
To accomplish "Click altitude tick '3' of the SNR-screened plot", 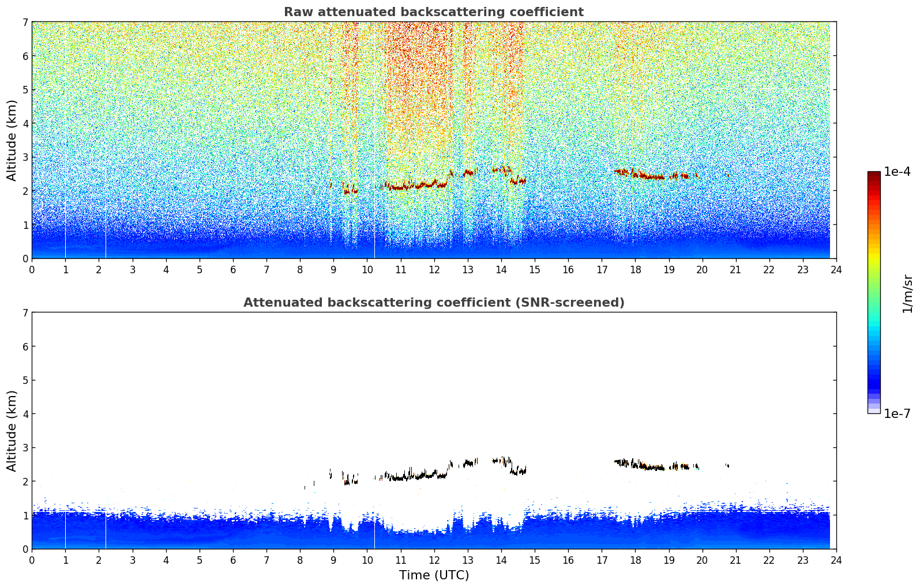I will coord(25,448).
